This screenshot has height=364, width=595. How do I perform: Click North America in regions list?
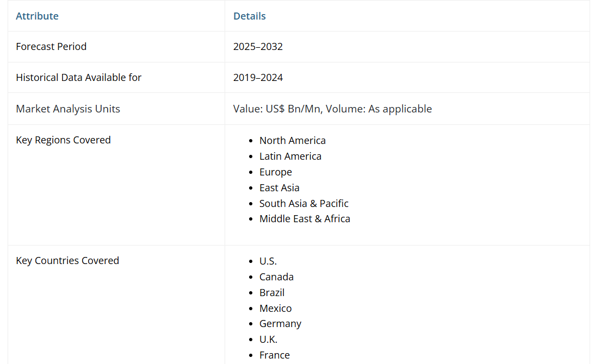(x=292, y=141)
